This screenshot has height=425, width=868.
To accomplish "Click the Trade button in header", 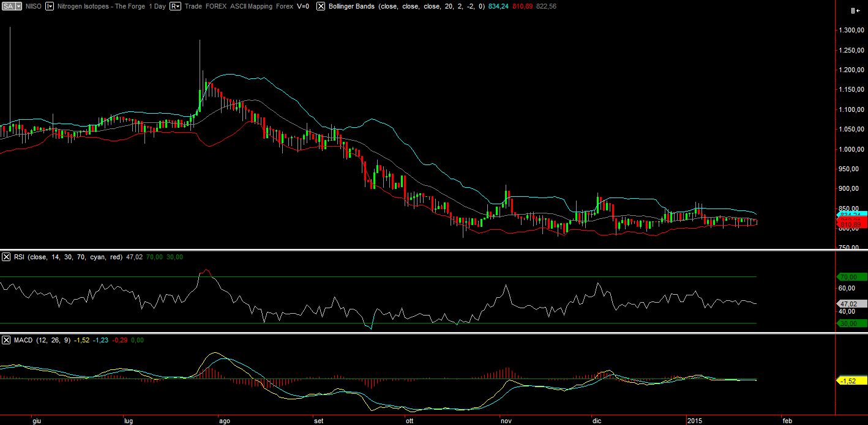I will pyautogui.click(x=193, y=6).
